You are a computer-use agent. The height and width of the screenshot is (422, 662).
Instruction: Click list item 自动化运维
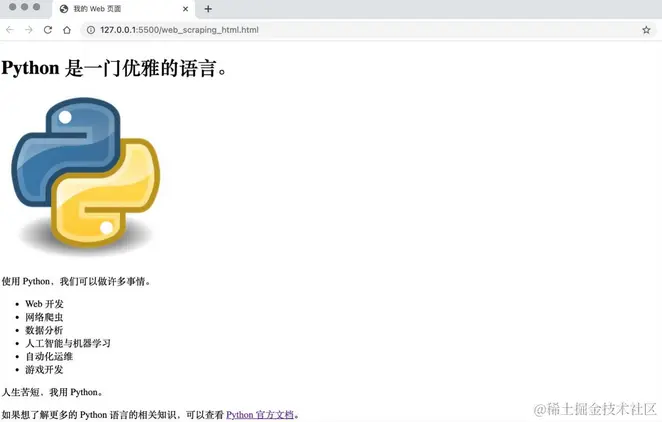click(x=49, y=356)
